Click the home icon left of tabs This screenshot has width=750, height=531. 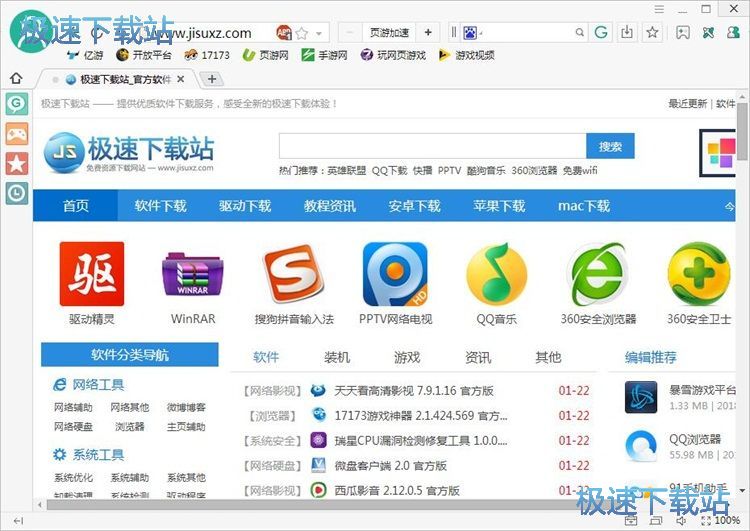16,78
